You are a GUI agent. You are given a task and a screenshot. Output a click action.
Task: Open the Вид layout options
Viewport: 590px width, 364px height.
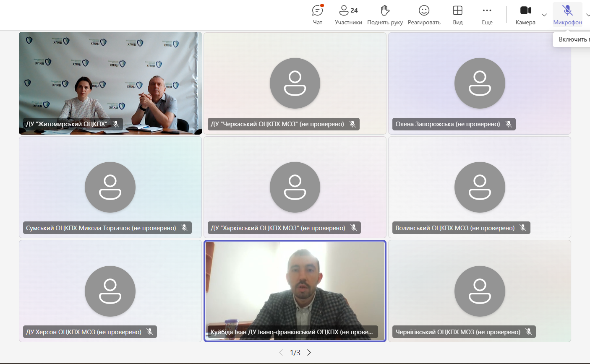[457, 15]
